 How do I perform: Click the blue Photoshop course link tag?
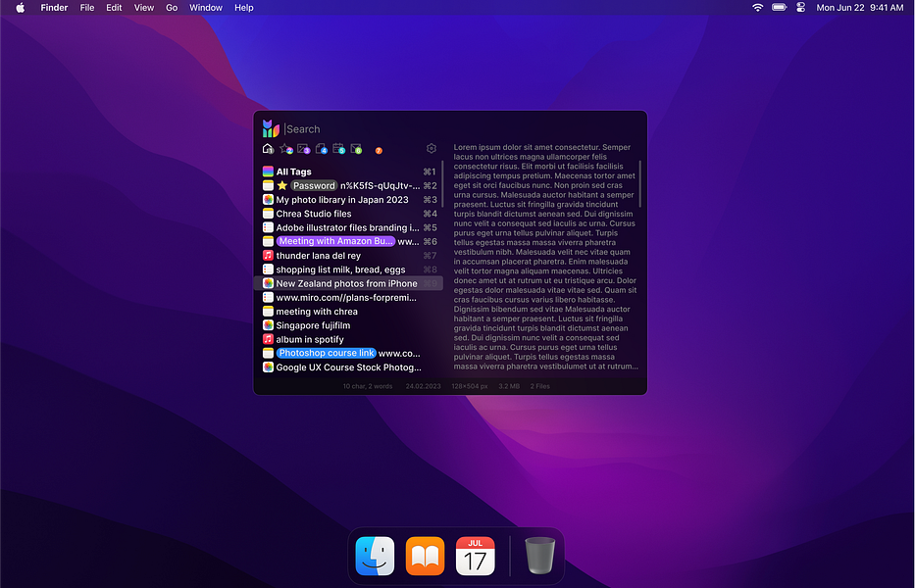click(326, 353)
